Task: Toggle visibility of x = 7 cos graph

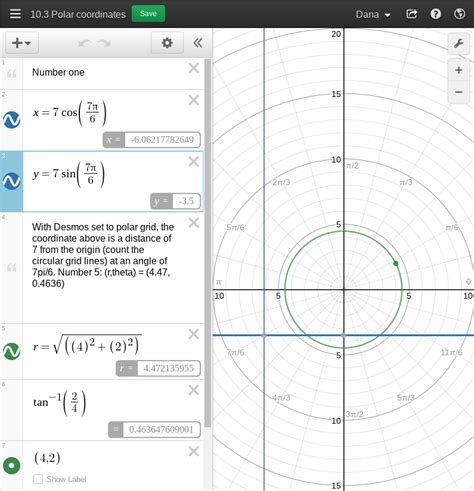Action: tap(12, 120)
